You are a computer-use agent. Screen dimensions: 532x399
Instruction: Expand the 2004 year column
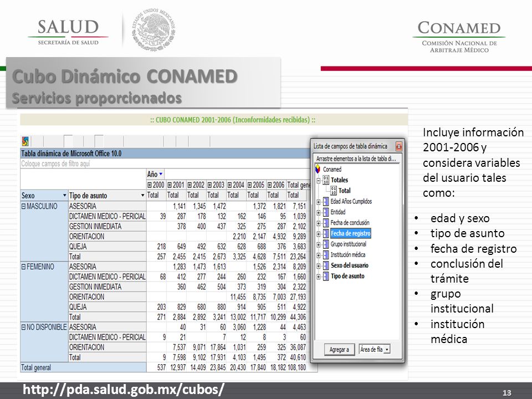click(229, 185)
